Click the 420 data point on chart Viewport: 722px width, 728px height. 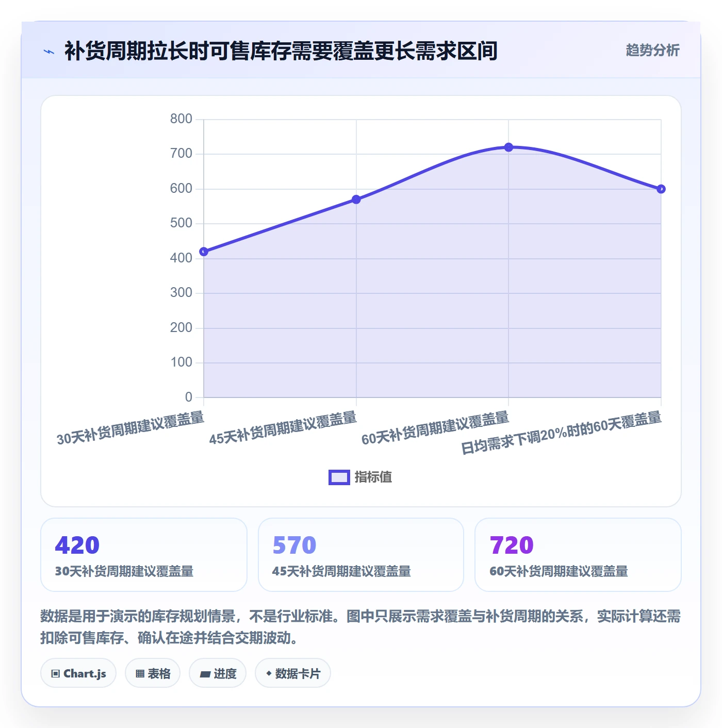(x=204, y=252)
